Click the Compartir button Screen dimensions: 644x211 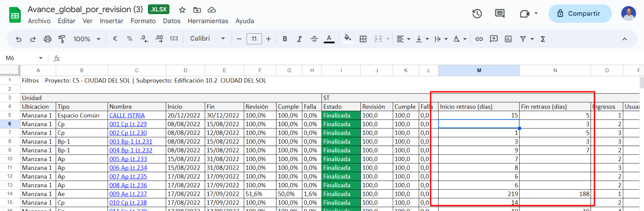coord(579,14)
